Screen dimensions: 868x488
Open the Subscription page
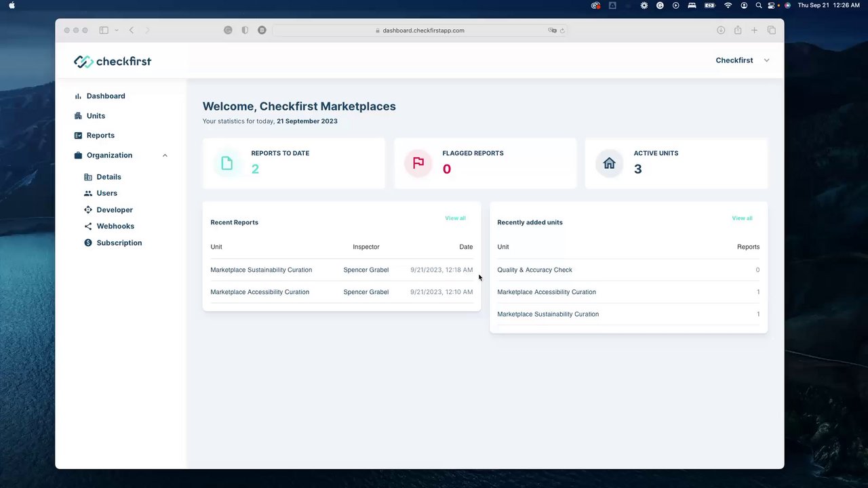click(119, 243)
